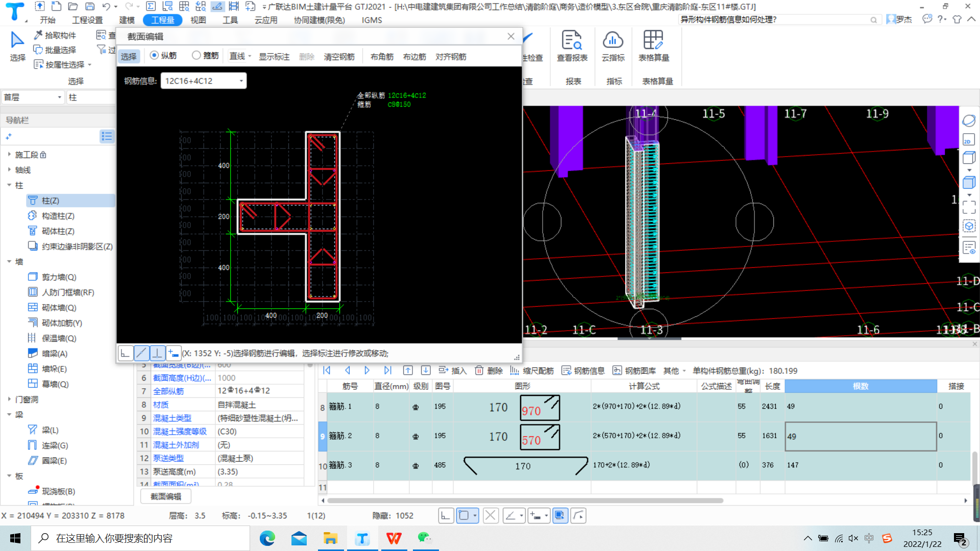Viewport: 980px width, 551px height.
Task: Click the cross X icon in status bar
Action: point(491,516)
